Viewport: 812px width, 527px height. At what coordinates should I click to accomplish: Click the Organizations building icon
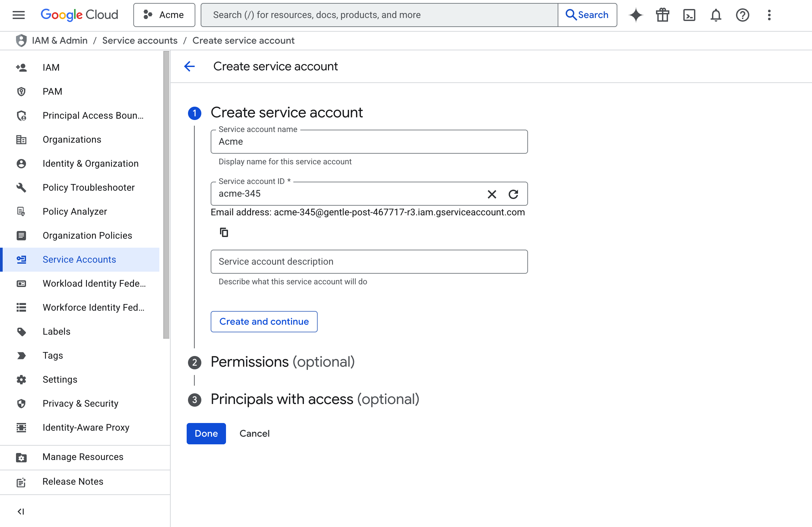(x=21, y=140)
